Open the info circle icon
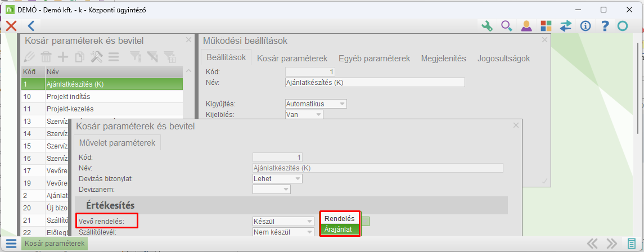The width and height of the screenshot is (644, 252). click(x=585, y=26)
